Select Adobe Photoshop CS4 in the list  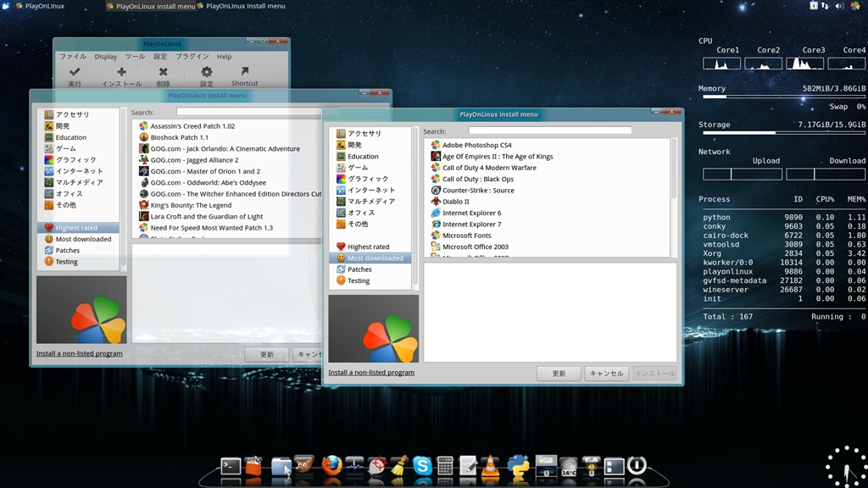[476, 146]
